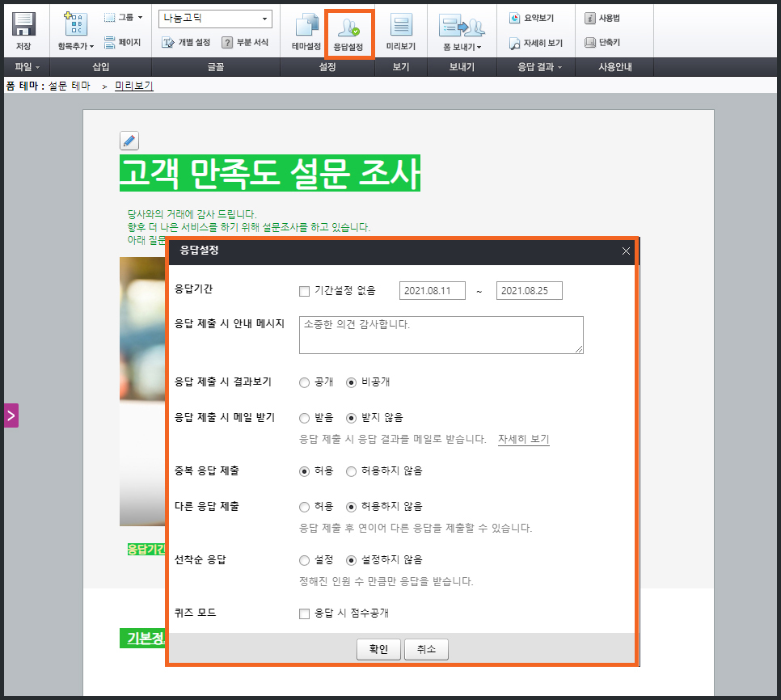Click the 확인 confirm button
This screenshot has height=700, width=781.
[378, 648]
